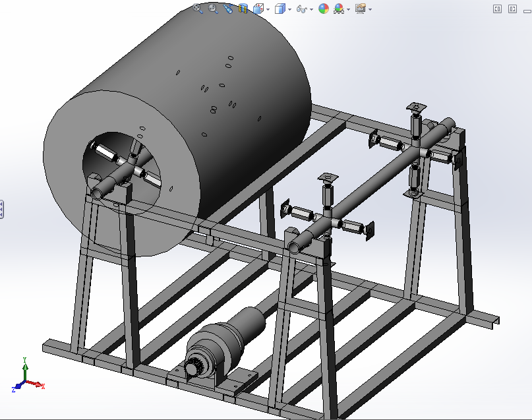Screen dimensions: 532x420
Task: Activate the Zoom to Area tool
Action: pyautogui.click(x=213, y=9)
